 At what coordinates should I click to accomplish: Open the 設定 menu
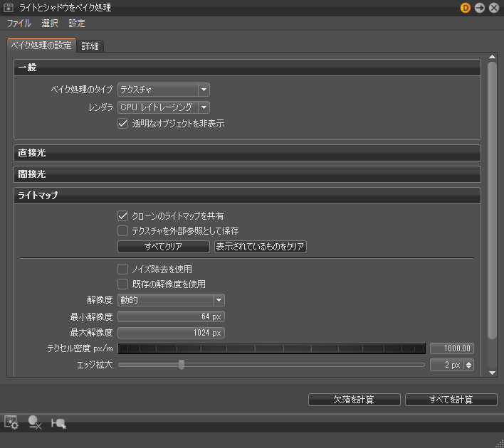click(77, 23)
